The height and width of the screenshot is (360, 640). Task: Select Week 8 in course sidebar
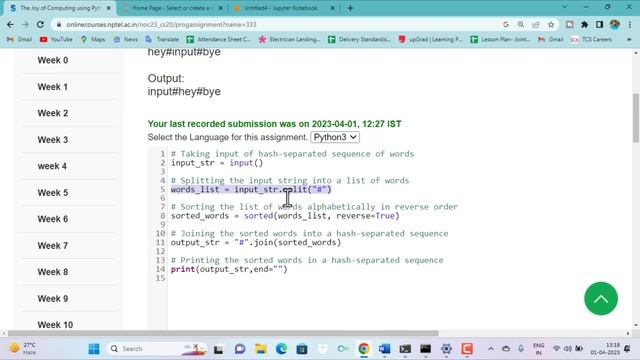[53, 272]
